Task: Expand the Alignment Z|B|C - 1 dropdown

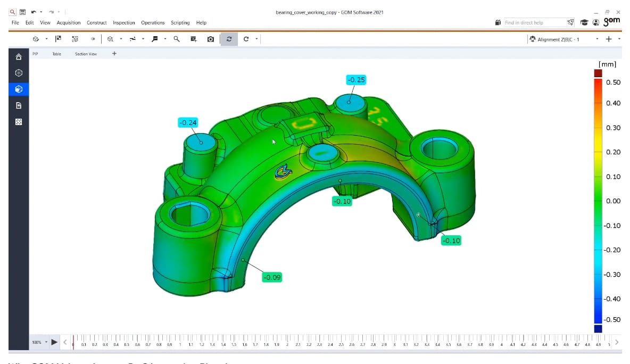Action: [x=597, y=39]
